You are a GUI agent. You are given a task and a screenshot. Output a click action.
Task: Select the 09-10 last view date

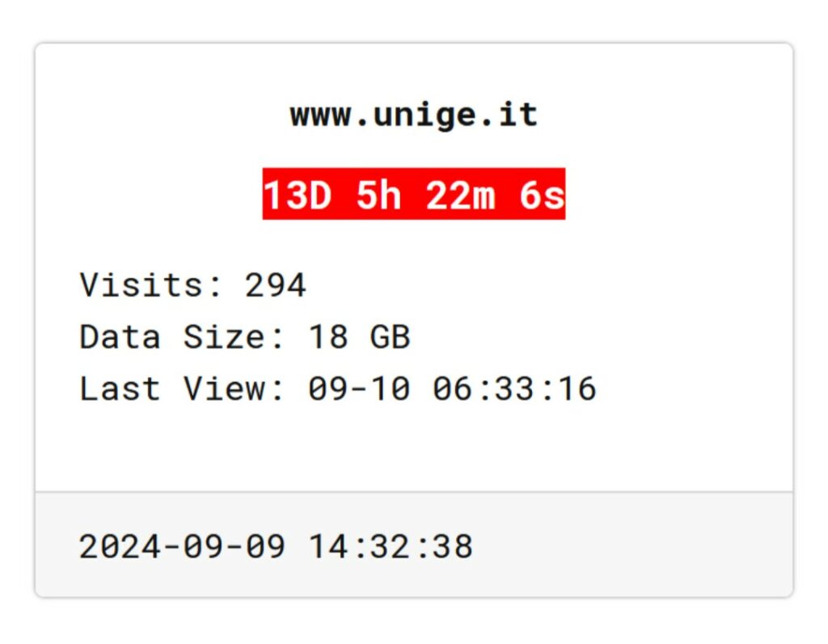pos(359,389)
